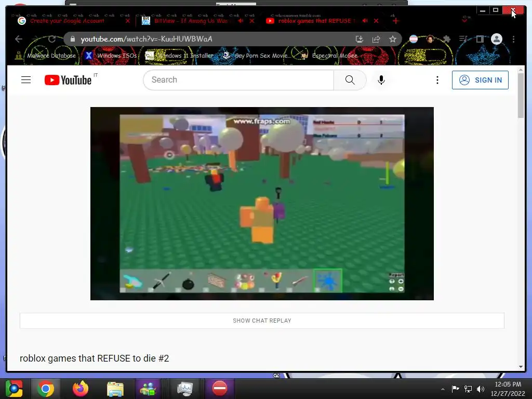Launch Firefox from taskbar
Image resolution: width=532 pixels, height=399 pixels.
click(x=81, y=389)
